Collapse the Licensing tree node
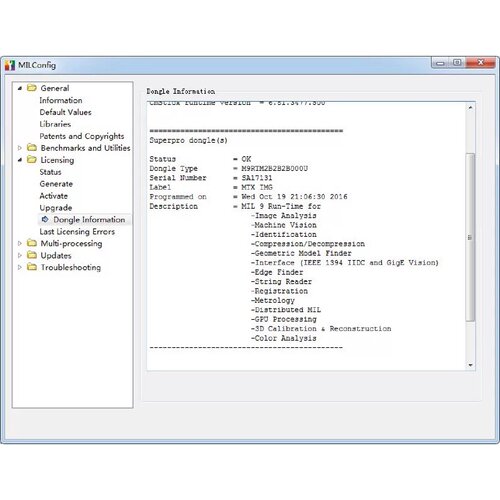The width and height of the screenshot is (500, 500). coord(20,160)
